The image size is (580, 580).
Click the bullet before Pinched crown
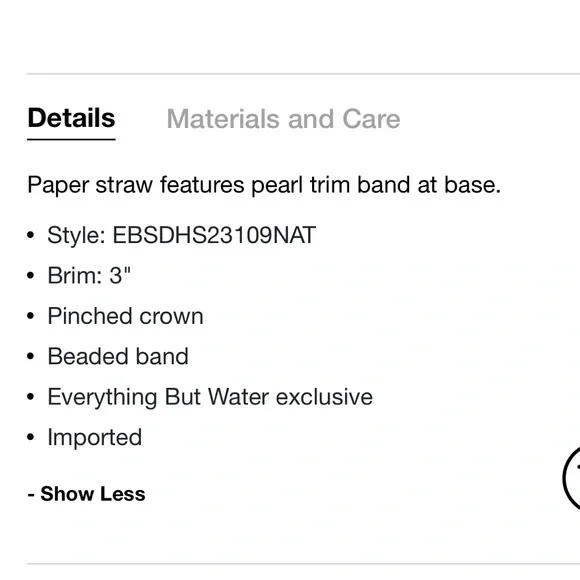pyautogui.click(x=31, y=316)
